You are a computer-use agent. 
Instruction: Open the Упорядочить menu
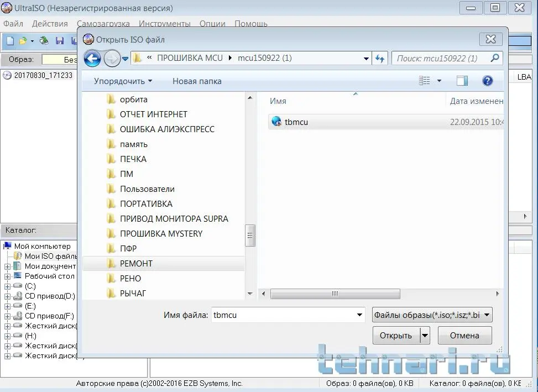coord(123,81)
